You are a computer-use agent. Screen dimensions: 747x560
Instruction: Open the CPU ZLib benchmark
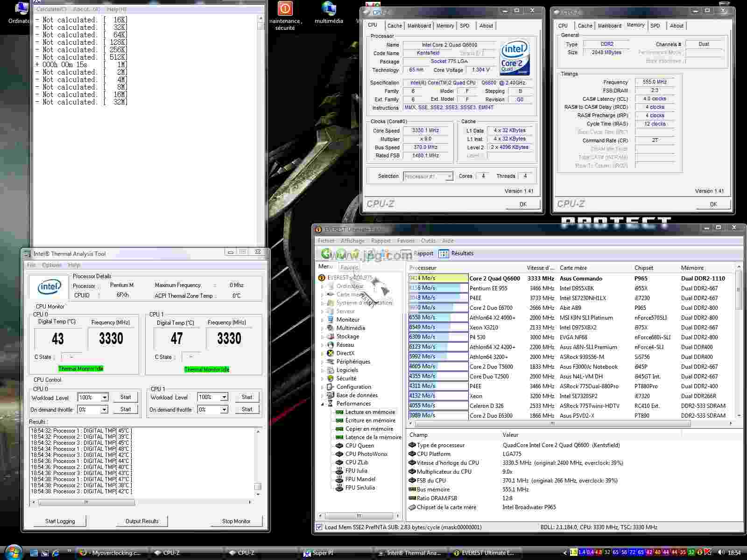[357, 462]
